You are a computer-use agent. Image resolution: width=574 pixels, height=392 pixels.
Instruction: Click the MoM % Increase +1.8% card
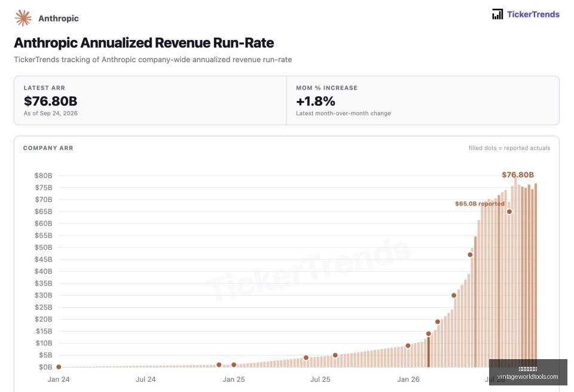[423, 100]
